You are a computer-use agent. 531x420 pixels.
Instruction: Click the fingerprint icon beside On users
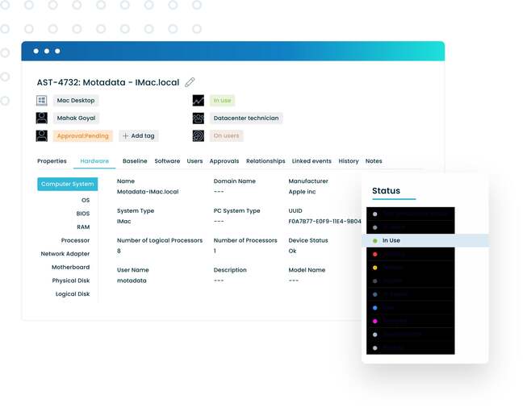(198, 136)
